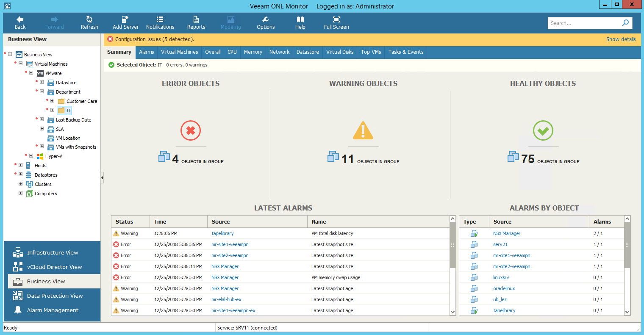Open Options wrench icon
This screenshot has width=644, height=335.
[x=266, y=19]
